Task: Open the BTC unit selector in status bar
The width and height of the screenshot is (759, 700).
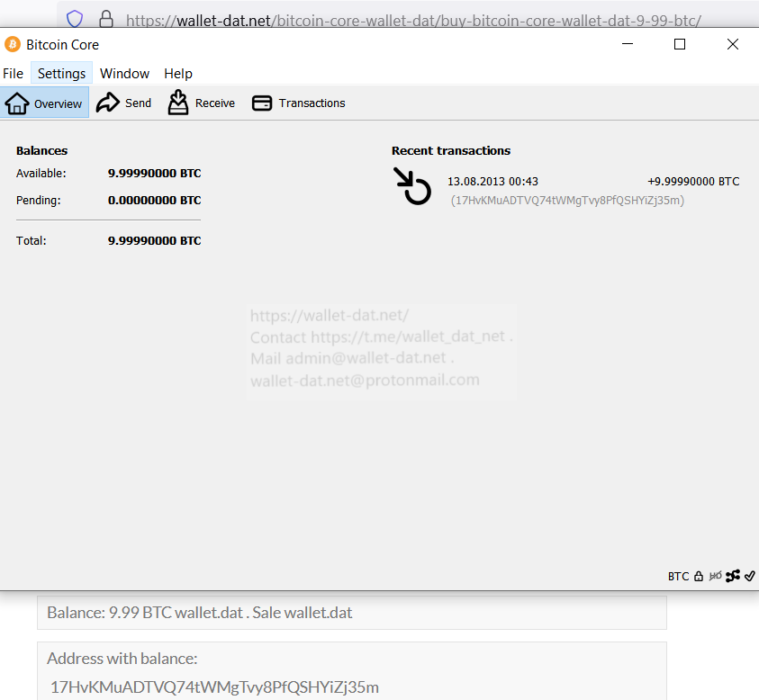Action: pyautogui.click(x=678, y=576)
